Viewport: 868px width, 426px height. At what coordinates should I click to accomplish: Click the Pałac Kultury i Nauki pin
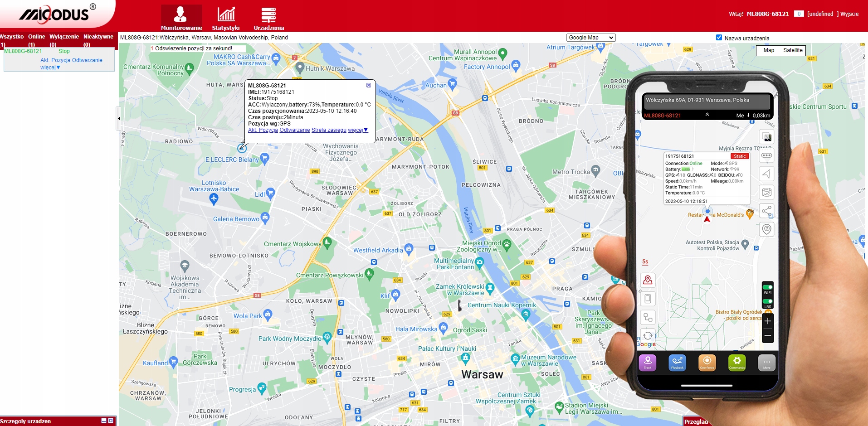click(x=465, y=358)
